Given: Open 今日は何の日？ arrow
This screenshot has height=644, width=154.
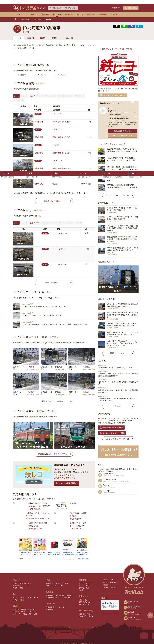Looking at the screenshot, I should tap(113, 262).
